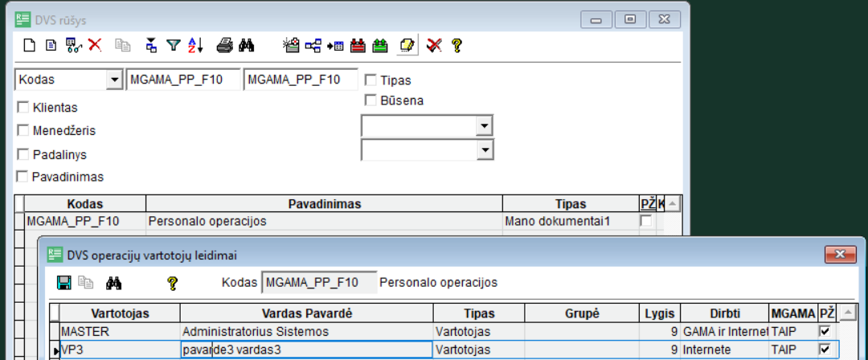Tick the Pavadinimas filter checkbox
This screenshot has width=868, height=360.
(x=23, y=177)
